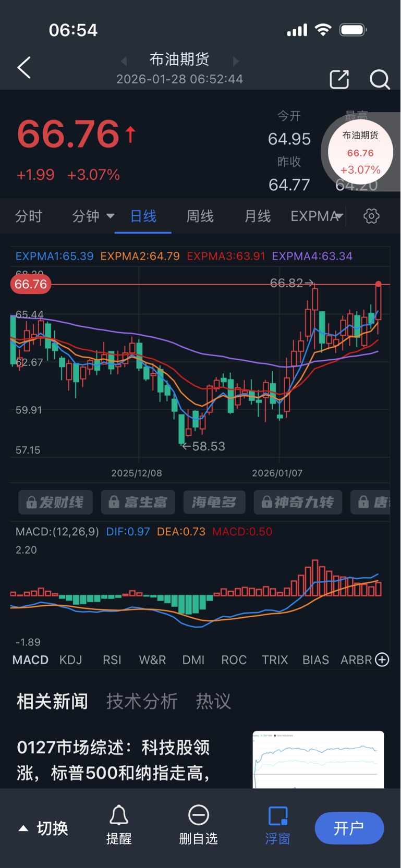
Task: Open the floating 布油期货 price bubble
Action: pos(360,152)
